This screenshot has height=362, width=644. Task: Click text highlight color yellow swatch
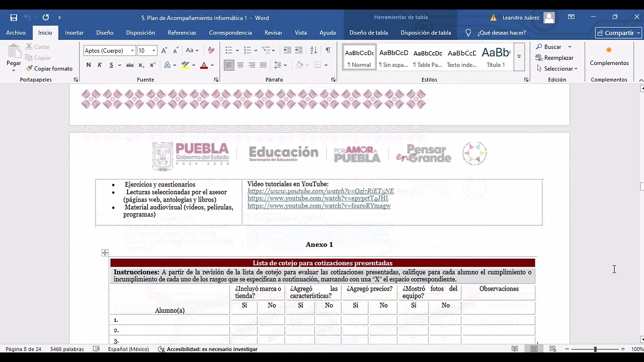[185, 65]
